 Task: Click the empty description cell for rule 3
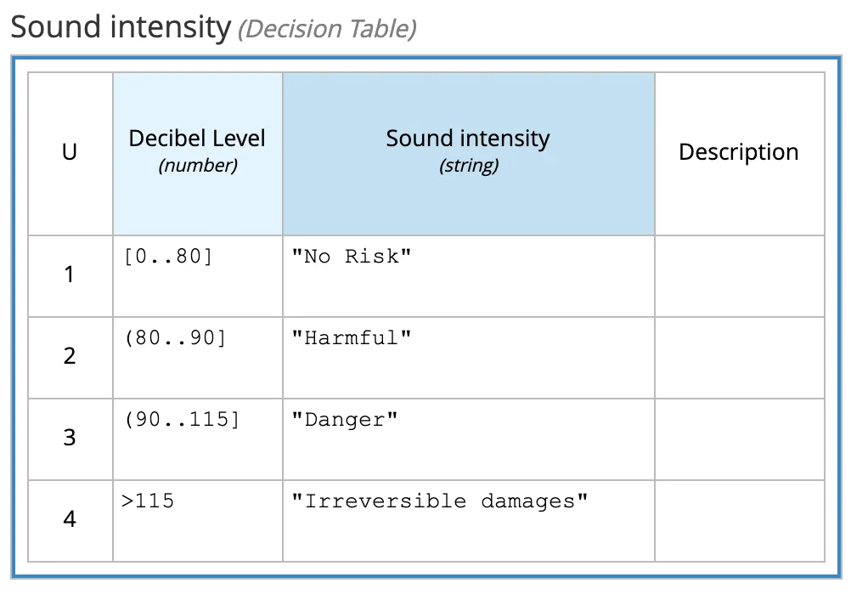740,439
